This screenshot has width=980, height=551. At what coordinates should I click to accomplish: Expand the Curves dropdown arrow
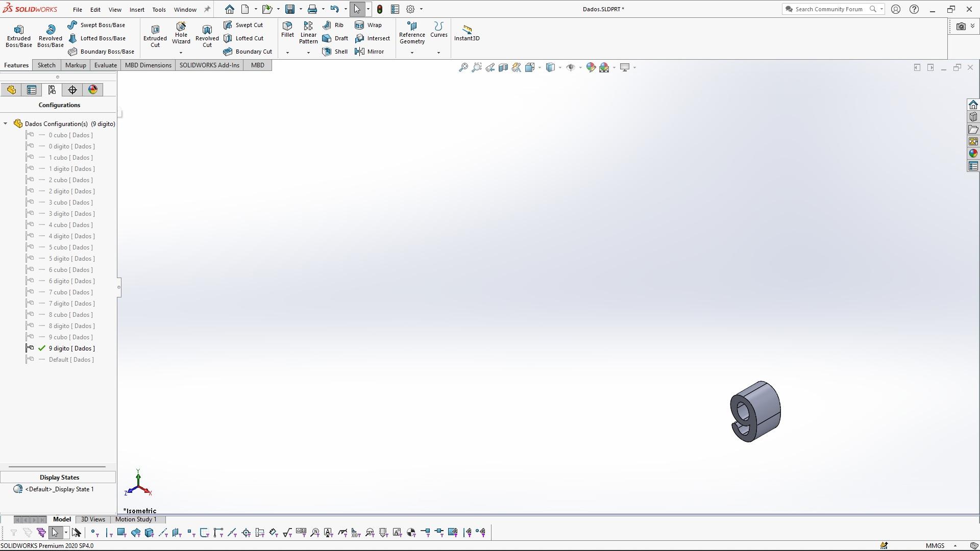[438, 53]
